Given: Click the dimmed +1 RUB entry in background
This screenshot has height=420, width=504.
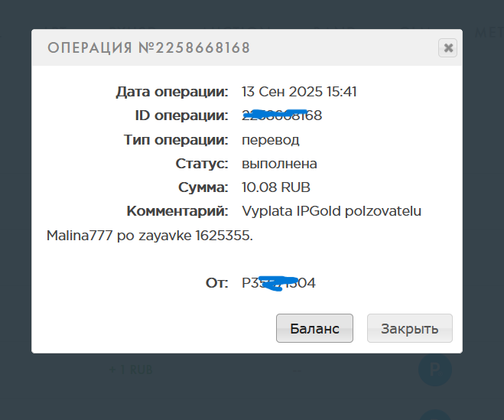Looking at the screenshot, I should pyautogui.click(x=131, y=370).
